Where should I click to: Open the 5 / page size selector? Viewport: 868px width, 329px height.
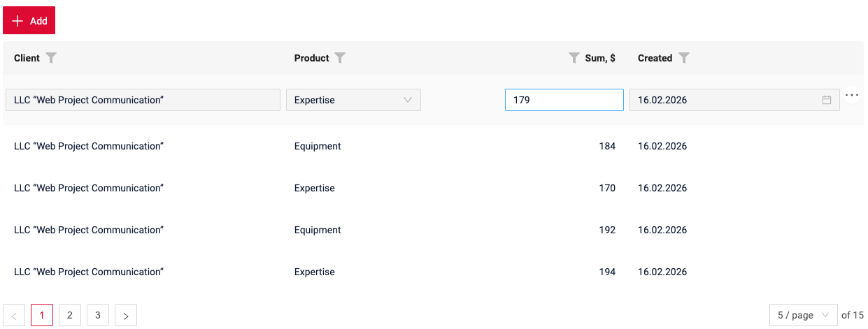coord(803,315)
